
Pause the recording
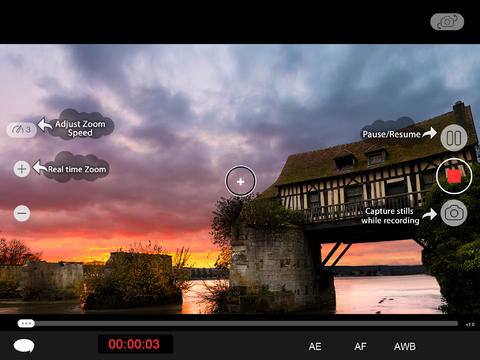click(454, 138)
